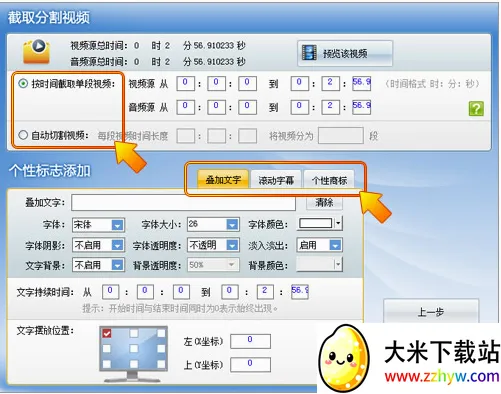
Task: Select 自动切割视频 radio button
Action: [x=23, y=135]
